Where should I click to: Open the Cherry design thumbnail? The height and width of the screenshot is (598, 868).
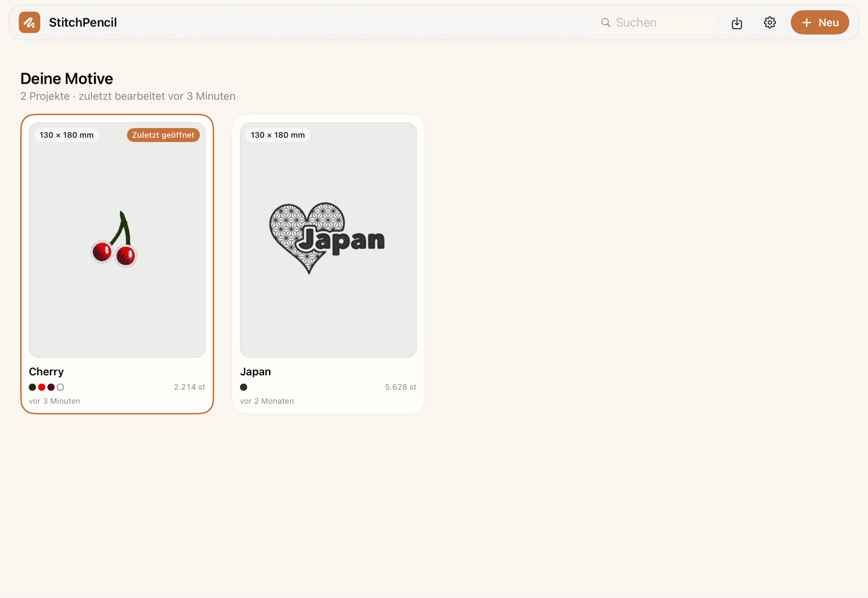(x=117, y=240)
